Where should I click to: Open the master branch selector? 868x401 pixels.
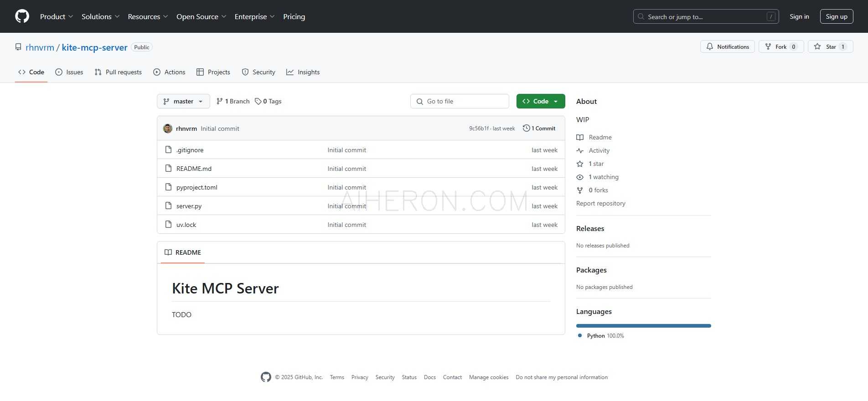pos(183,101)
